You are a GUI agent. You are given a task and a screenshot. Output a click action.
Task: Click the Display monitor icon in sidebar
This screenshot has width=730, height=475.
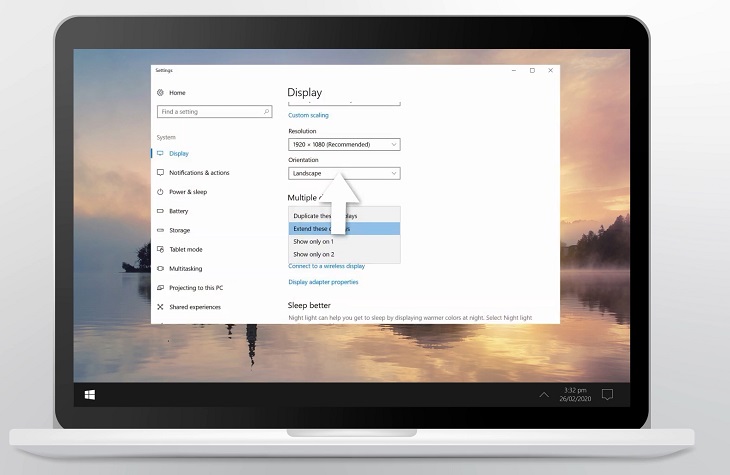point(161,153)
